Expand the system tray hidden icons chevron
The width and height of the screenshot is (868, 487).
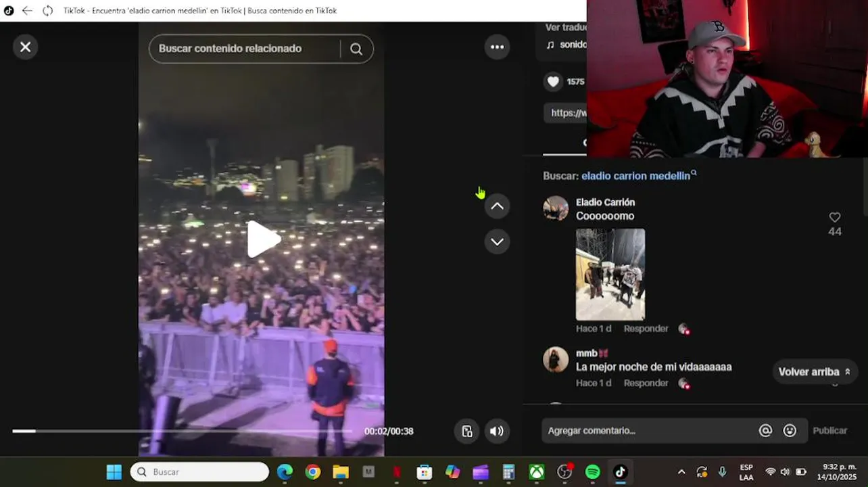[x=681, y=472]
